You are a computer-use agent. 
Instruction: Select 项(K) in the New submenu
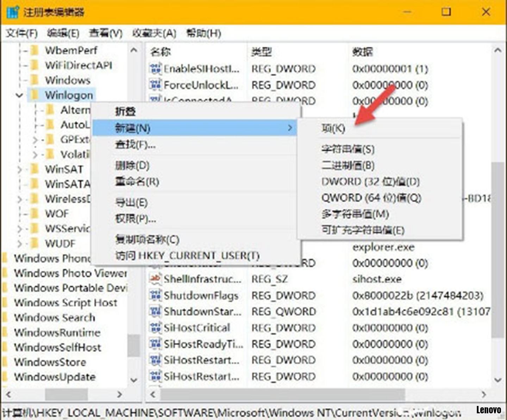click(333, 128)
